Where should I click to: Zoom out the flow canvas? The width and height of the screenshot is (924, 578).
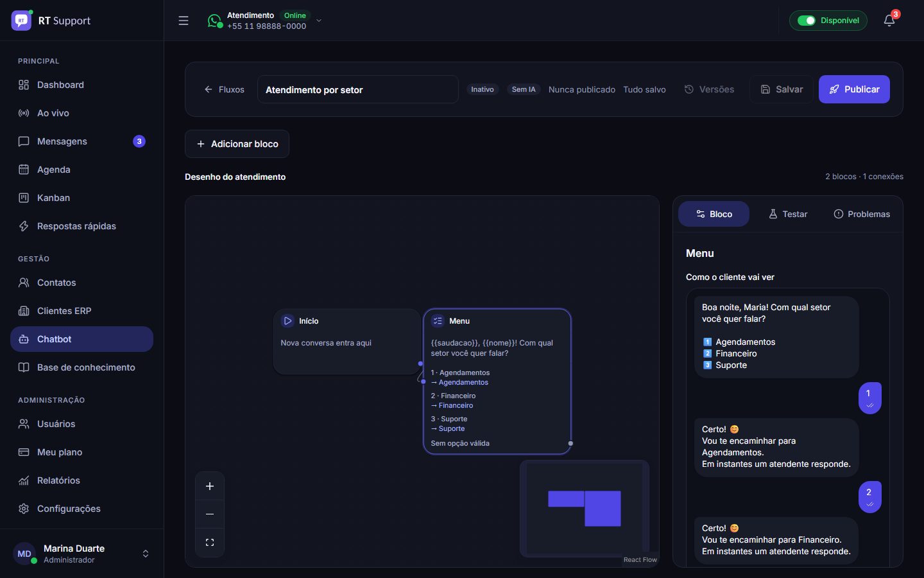(210, 514)
